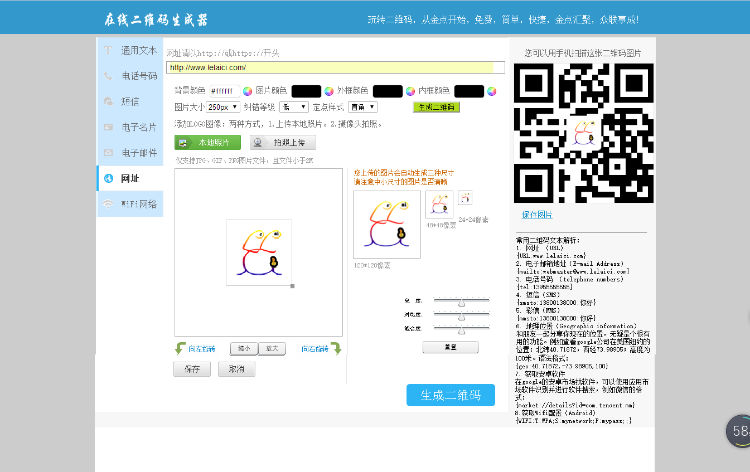
Task: Click the 外框颜色 black swatch
Action: pyautogui.click(x=387, y=91)
